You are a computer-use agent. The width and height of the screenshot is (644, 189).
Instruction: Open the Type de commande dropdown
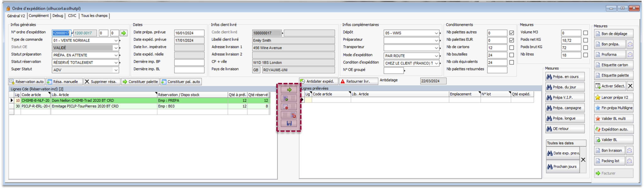pyautogui.click(x=116, y=40)
